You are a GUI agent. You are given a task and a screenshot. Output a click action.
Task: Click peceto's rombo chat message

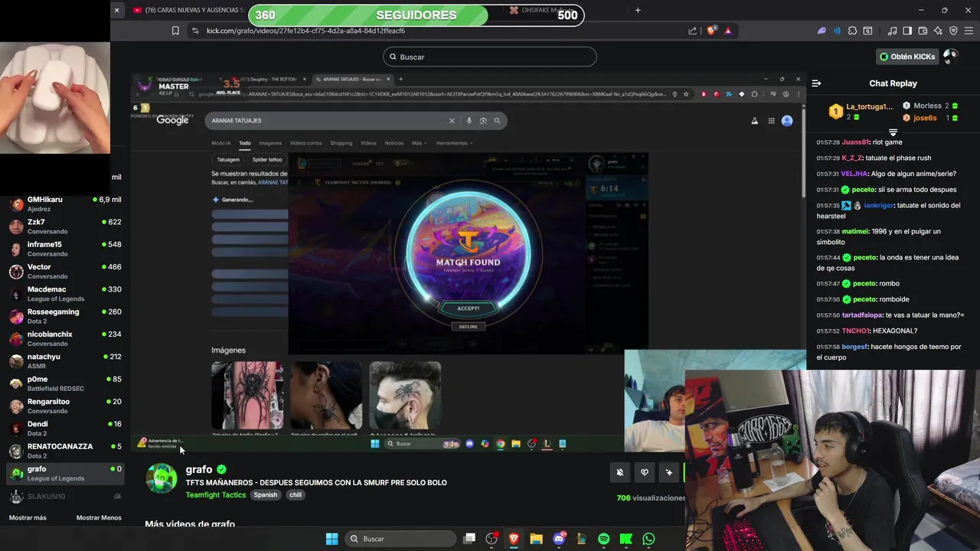(x=857, y=283)
